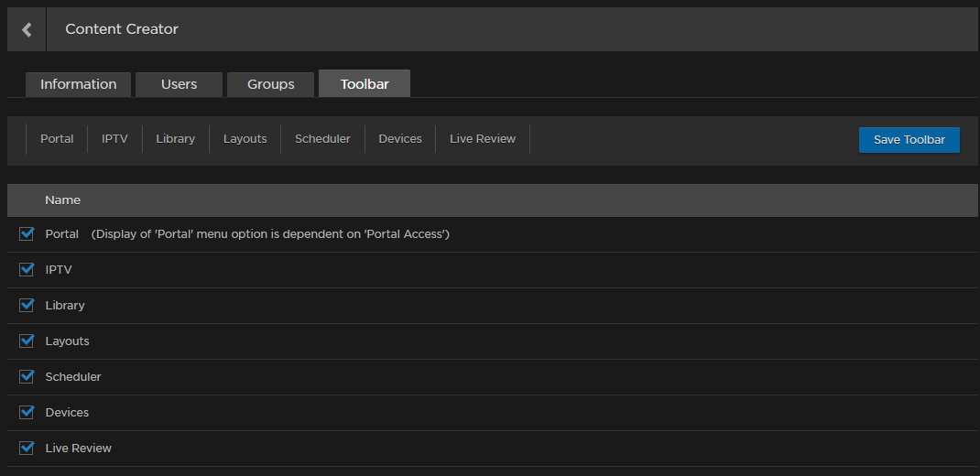The image size is (980, 476).
Task: Disable the Devices checkbox
Action: pos(27,412)
